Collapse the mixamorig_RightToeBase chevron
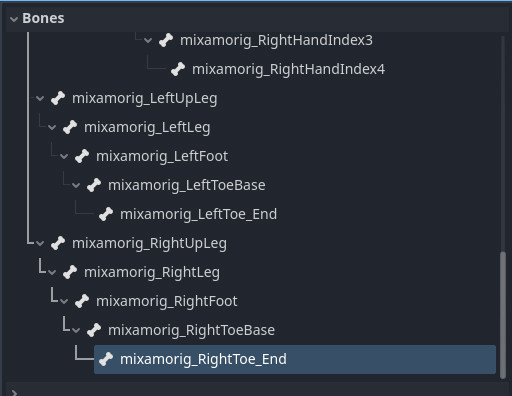Viewport: 512px width, 396px height. [76, 330]
